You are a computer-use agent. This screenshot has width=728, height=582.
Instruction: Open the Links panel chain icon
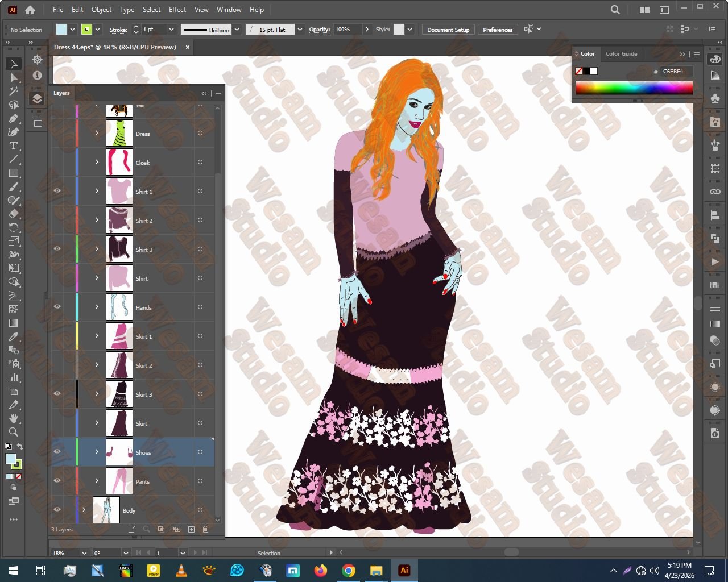(x=715, y=192)
